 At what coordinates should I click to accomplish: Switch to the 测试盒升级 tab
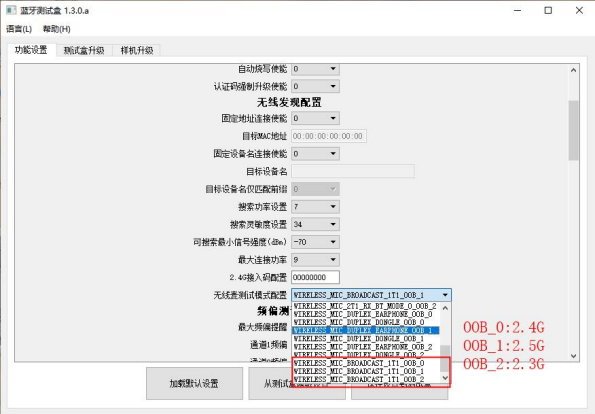[x=84, y=50]
